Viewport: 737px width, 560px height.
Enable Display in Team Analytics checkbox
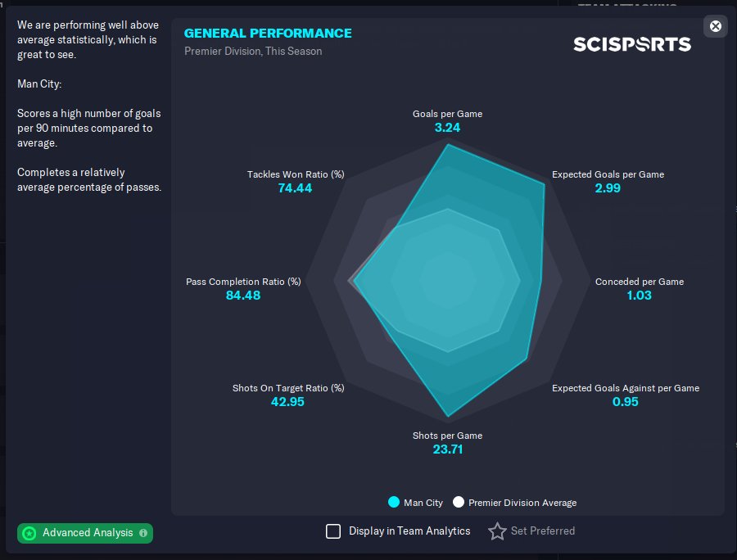(x=333, y=531)
